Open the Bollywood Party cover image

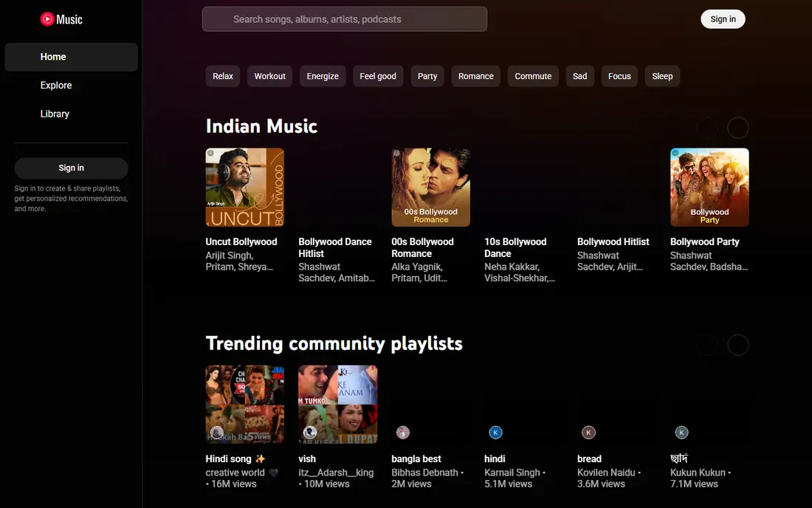click(709, 188)
